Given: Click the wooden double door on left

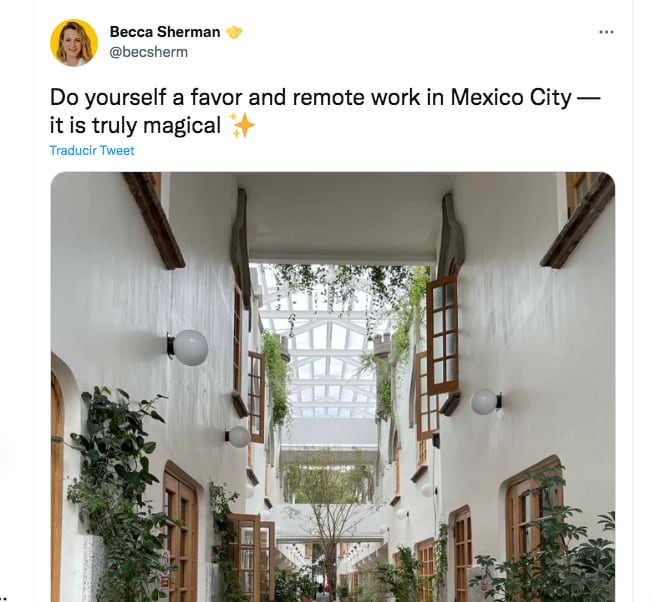Looking at the screenshot, I should [180, 534].
